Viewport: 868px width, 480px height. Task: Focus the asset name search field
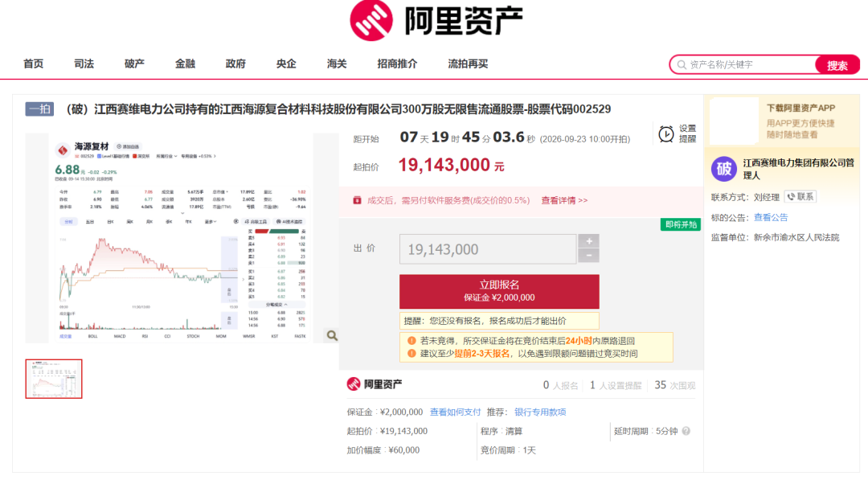click(747, 65)
